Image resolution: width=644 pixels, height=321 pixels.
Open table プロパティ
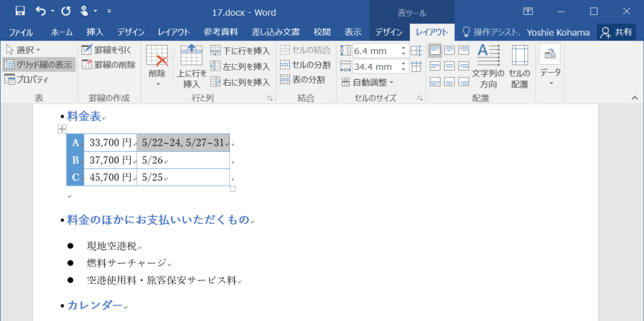pos(26,80)
